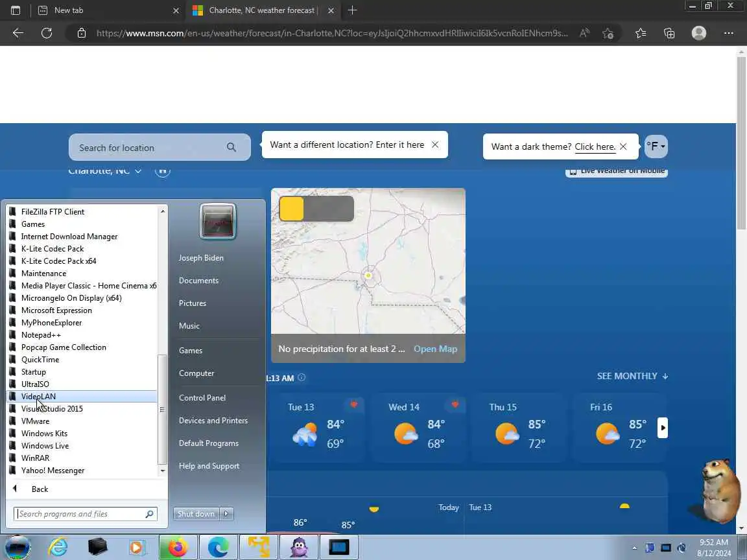Click the info icon next to 1:13 AM

(x=302, y=378)
